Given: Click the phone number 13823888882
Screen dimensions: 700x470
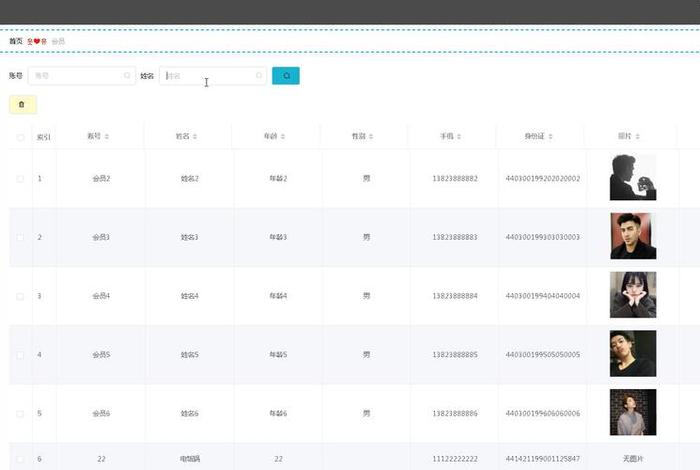Looking at the screenshot, I should pos(455,179).
